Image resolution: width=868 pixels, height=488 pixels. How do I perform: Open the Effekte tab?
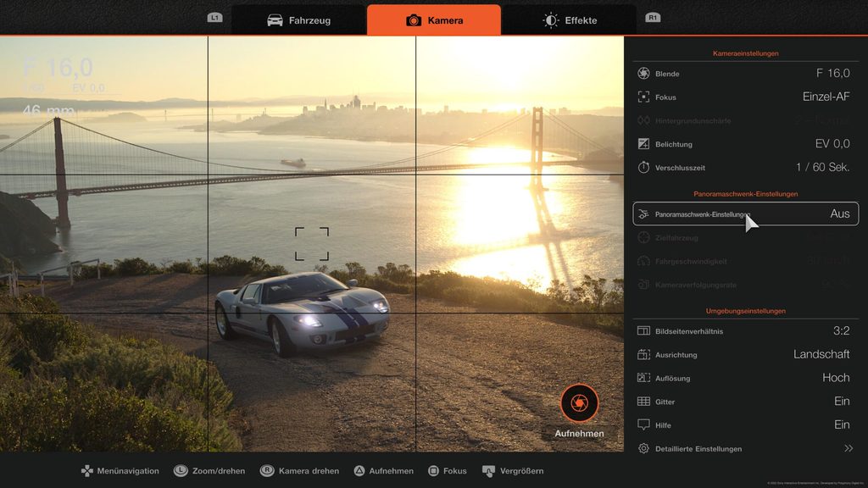(x=570, y=20)
